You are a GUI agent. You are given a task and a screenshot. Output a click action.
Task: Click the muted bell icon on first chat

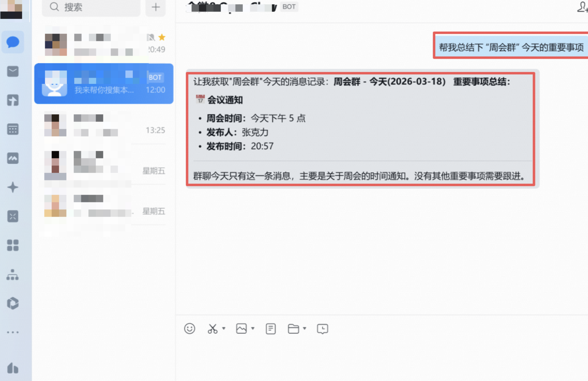coord(151,37)
